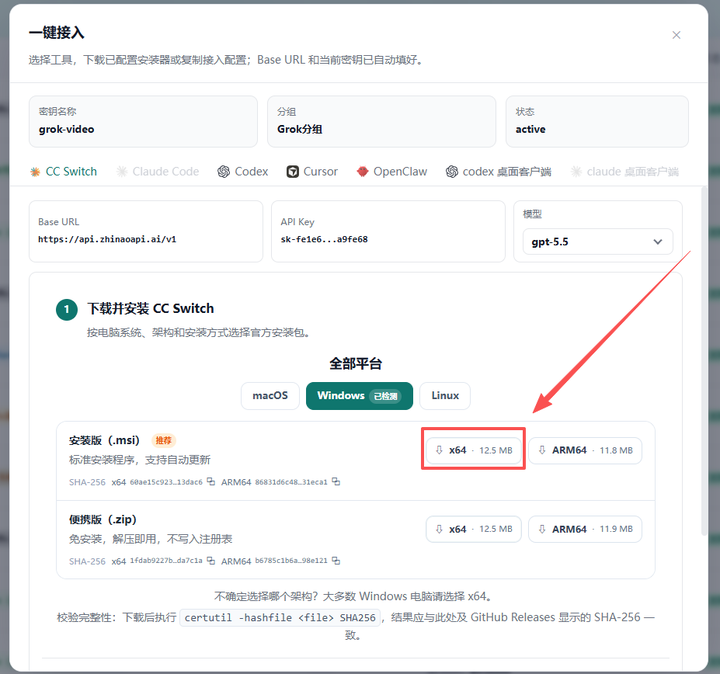Screen dimensions: 720x674
Task: Choose the Linux platform button
Action: click(445, 396)
